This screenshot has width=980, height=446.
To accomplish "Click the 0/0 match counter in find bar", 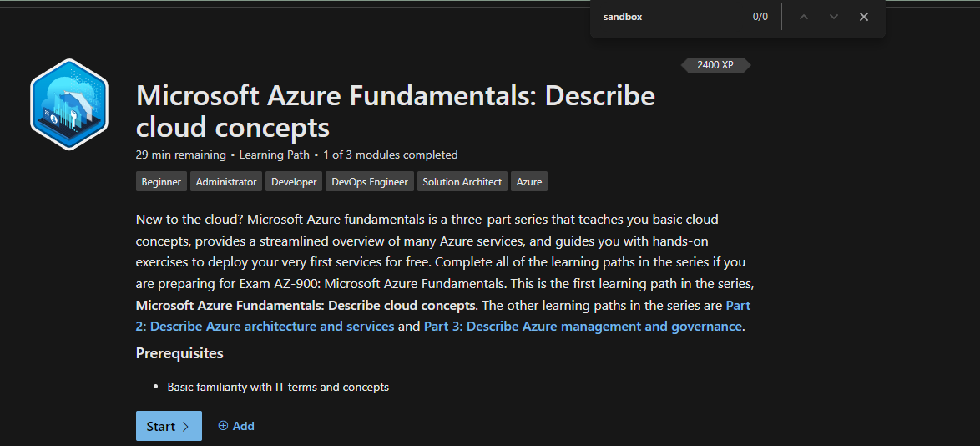I will (x=760, y=17).
